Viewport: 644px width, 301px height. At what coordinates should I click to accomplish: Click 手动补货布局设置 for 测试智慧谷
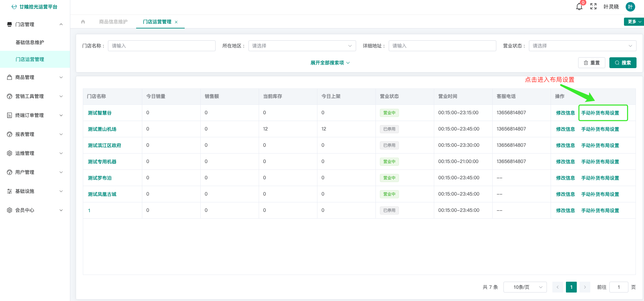click(x=600, y=113)
